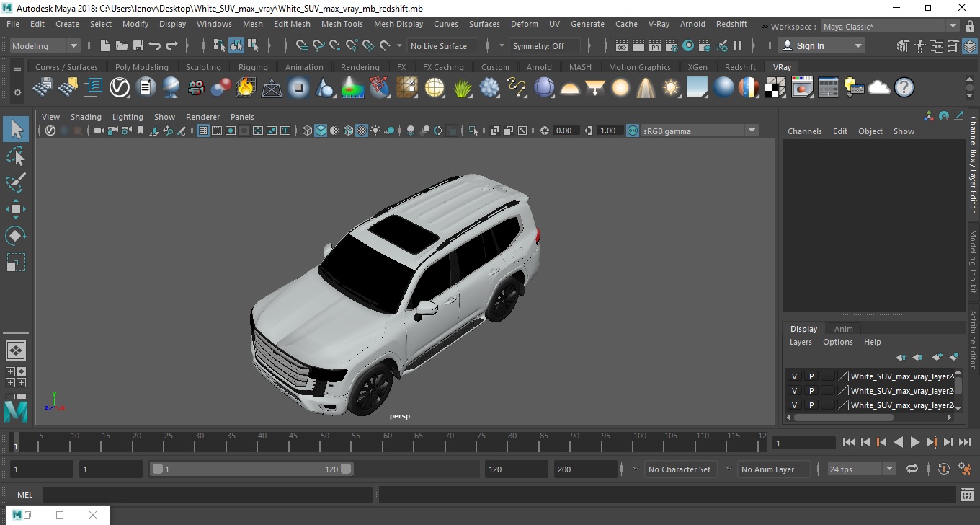Open the 24 fps frame rate dropdown
The width and height of the screenshot is (980, 525).
(861, 469)
